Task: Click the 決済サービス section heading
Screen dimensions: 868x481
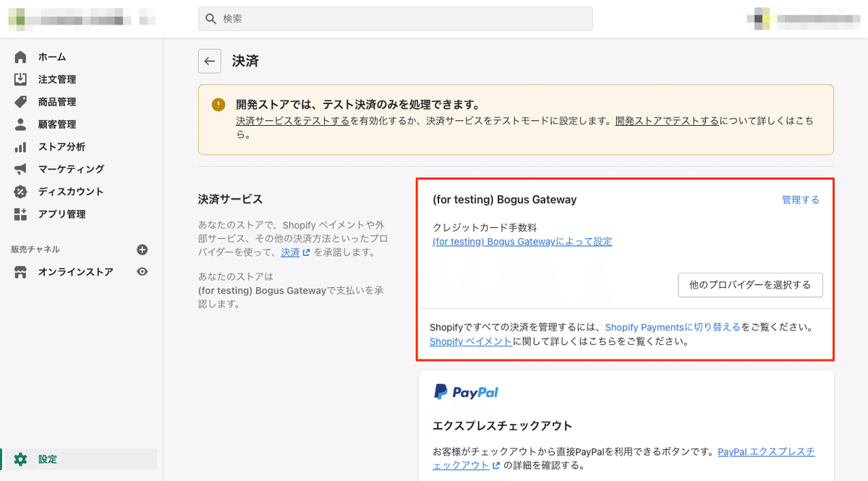Action: [x=230, y=199]
